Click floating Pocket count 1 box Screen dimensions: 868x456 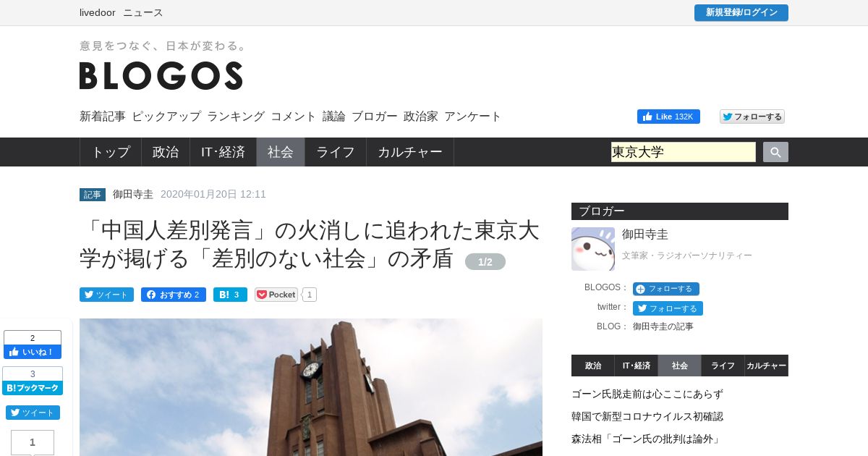pos(33,442)
